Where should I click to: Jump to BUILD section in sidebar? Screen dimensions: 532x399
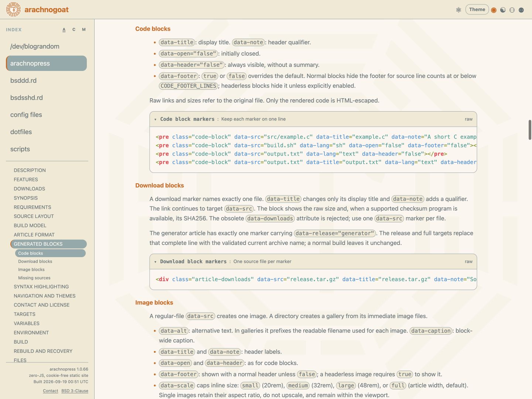click(21, 342)
